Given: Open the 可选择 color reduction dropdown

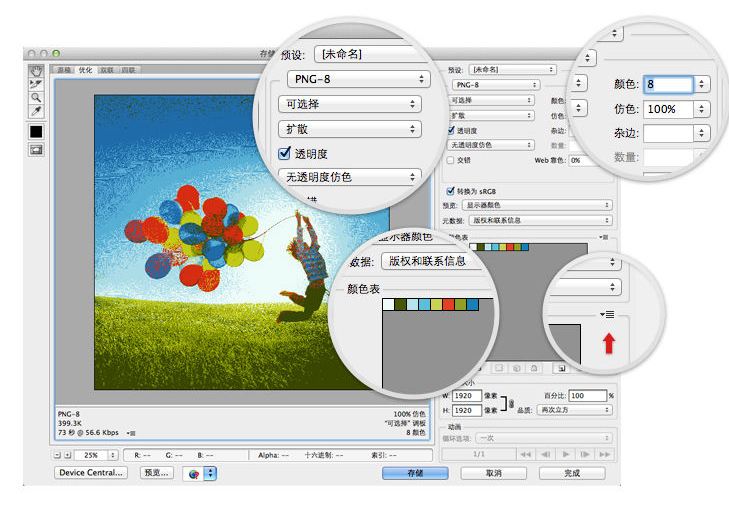Looking at the screenshot, I should (x=491, y=100).
